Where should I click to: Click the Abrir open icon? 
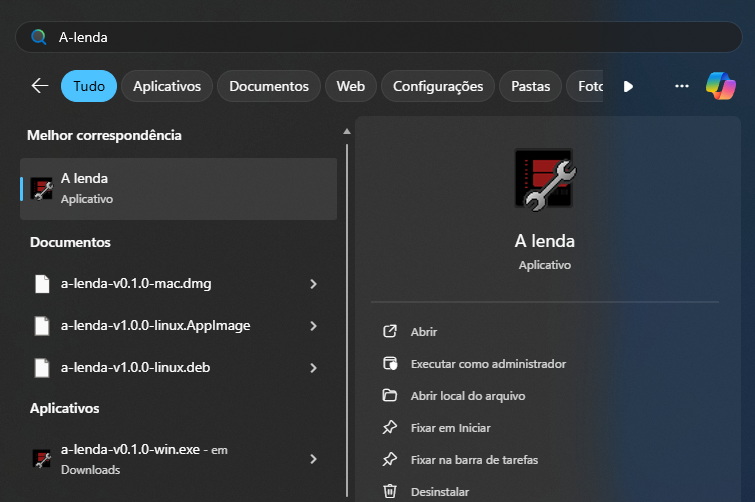(x=390, y=332)
